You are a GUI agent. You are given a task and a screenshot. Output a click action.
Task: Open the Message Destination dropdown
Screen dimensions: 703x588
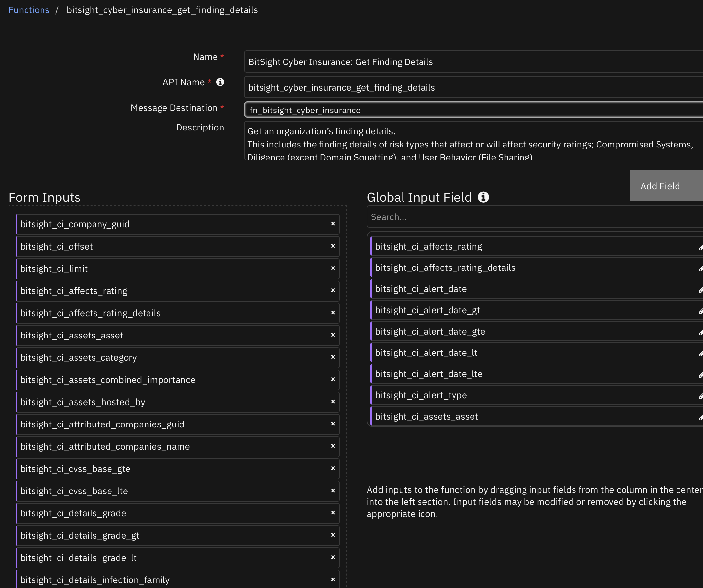click(473, 110)
